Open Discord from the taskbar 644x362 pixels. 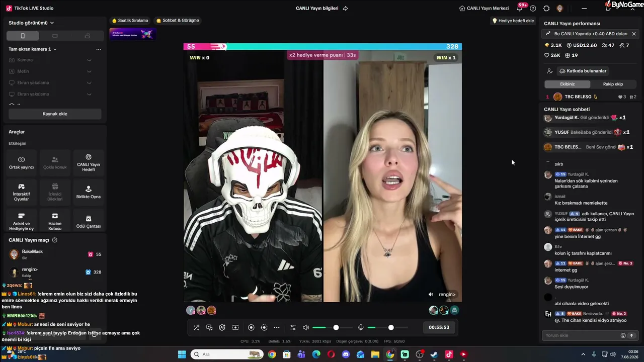pyautogui.click(x=346, y=354)
